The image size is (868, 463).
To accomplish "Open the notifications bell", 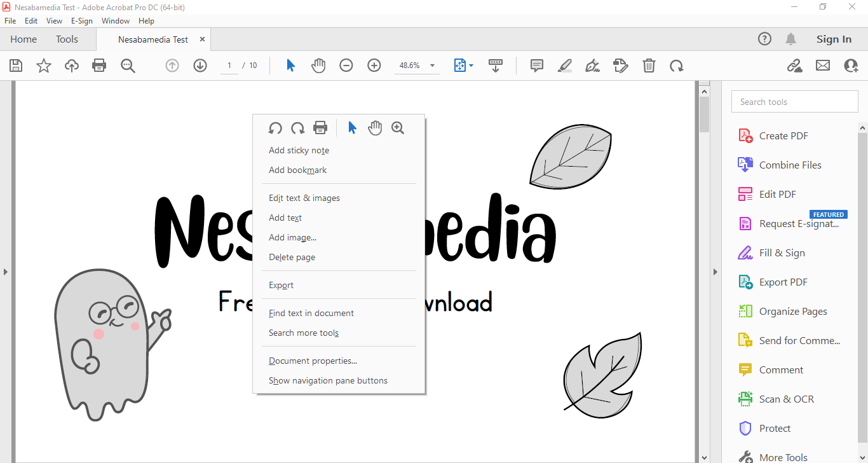I will [x=790, y=39].
